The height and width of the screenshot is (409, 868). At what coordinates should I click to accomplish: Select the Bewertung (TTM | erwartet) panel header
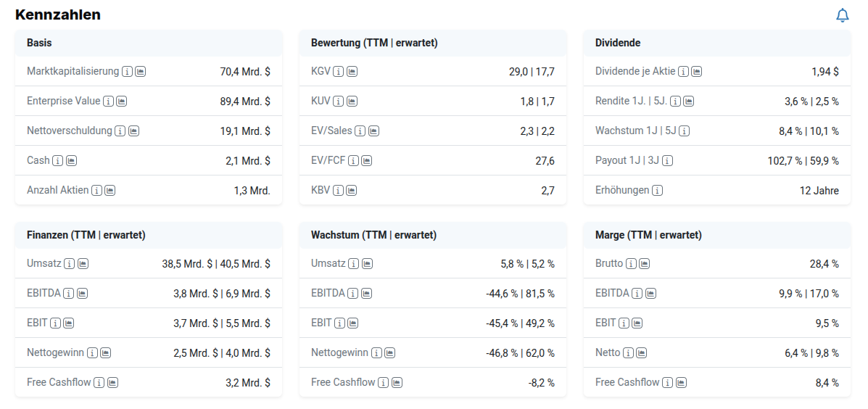click(x=374, y=43)
